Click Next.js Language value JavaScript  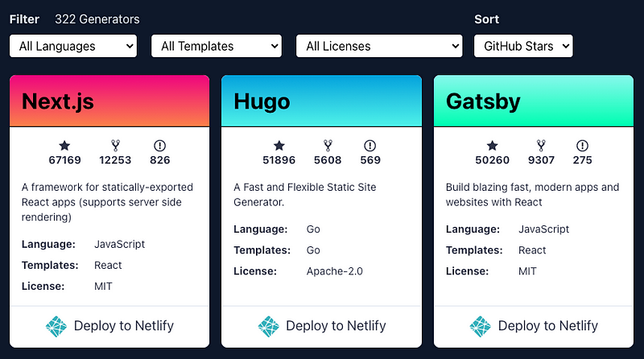pos(119,245)
